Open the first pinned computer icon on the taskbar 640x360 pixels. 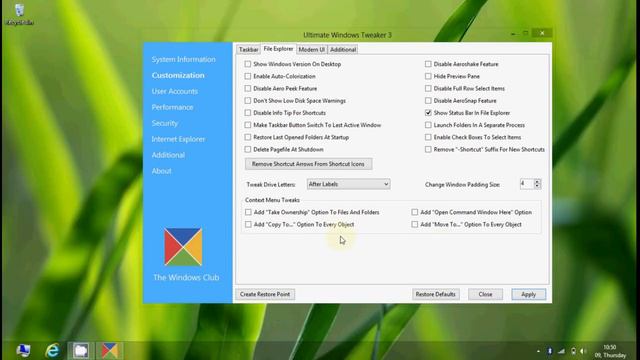coord(23,350)
